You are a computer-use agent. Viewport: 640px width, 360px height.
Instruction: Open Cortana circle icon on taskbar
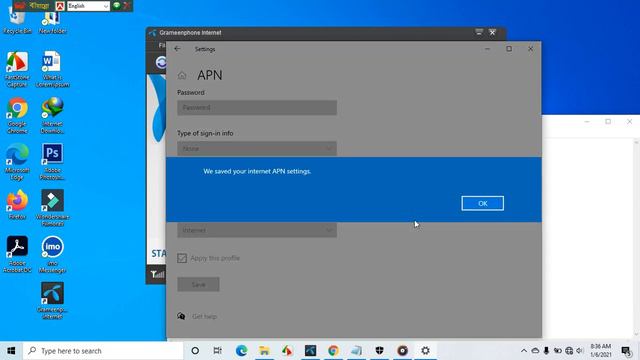point(195,351)
